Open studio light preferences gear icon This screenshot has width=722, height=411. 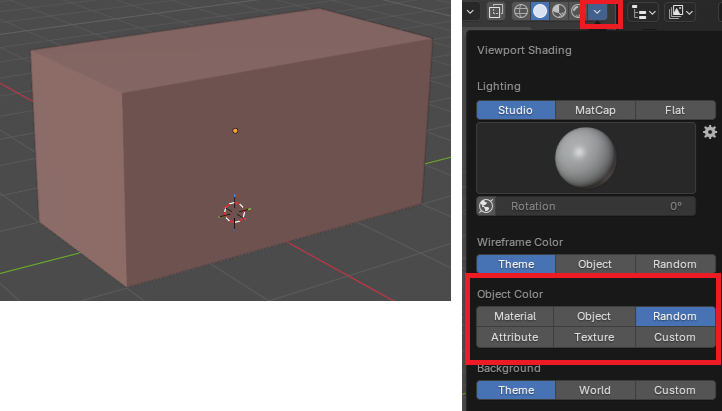pyautogui.click(x=710, y=132)
